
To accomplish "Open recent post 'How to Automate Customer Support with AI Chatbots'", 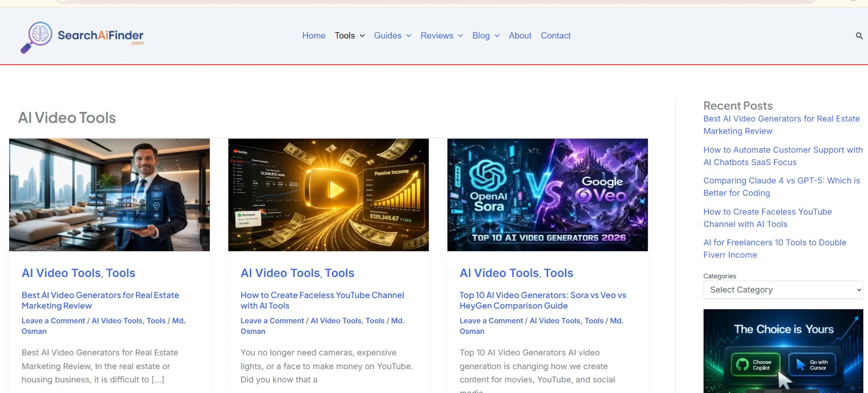I will point(783,156).
